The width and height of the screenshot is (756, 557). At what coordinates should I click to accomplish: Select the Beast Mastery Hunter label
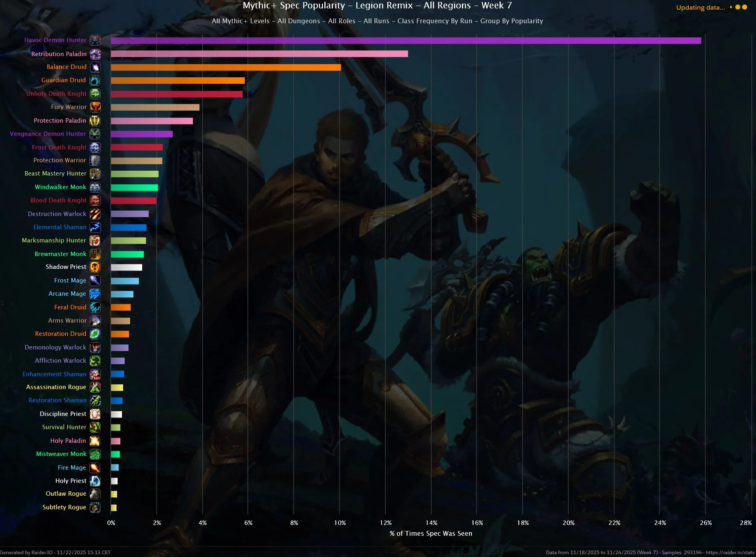click(x=55, y=174)
